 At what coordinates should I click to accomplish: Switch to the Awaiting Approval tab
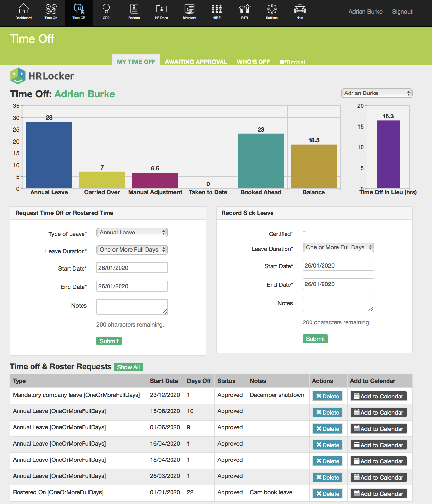pos(196,62)
